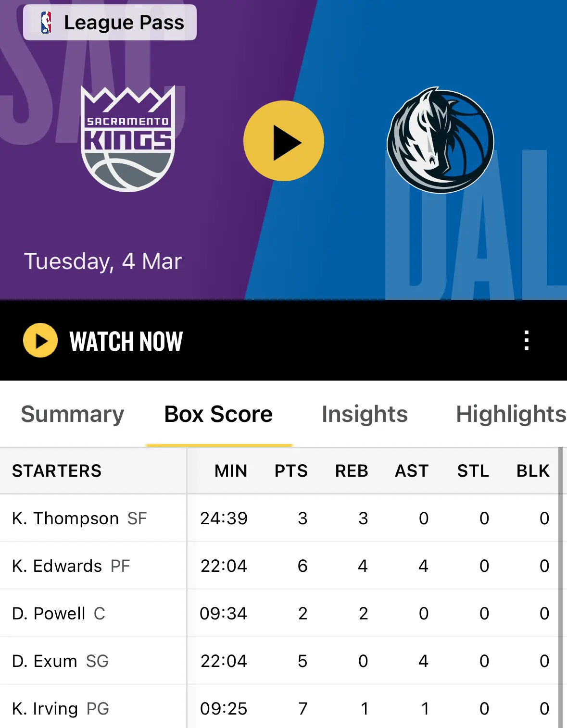Viewport: 567px width, 728px height.
Task: Select the WATCH NOW text
Action: coord(126,341)
